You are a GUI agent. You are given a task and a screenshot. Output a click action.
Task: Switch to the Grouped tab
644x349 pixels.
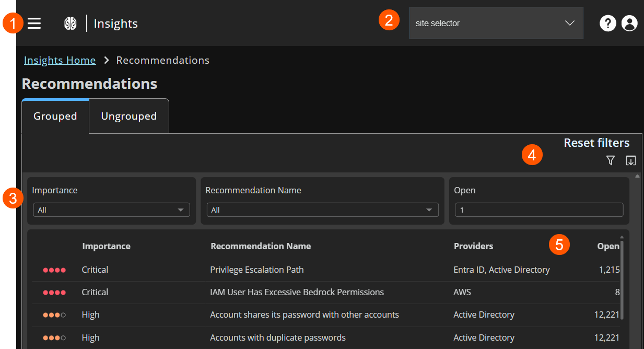click(55, 116)
